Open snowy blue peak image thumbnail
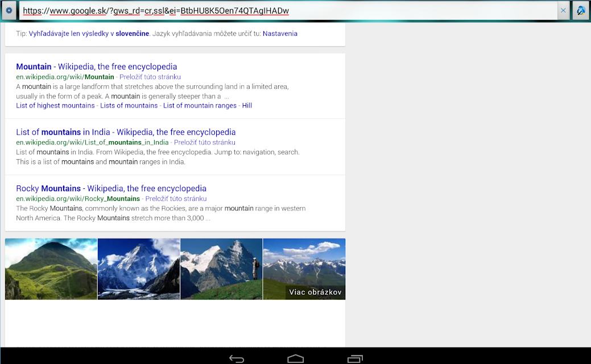 click(139, 269)
